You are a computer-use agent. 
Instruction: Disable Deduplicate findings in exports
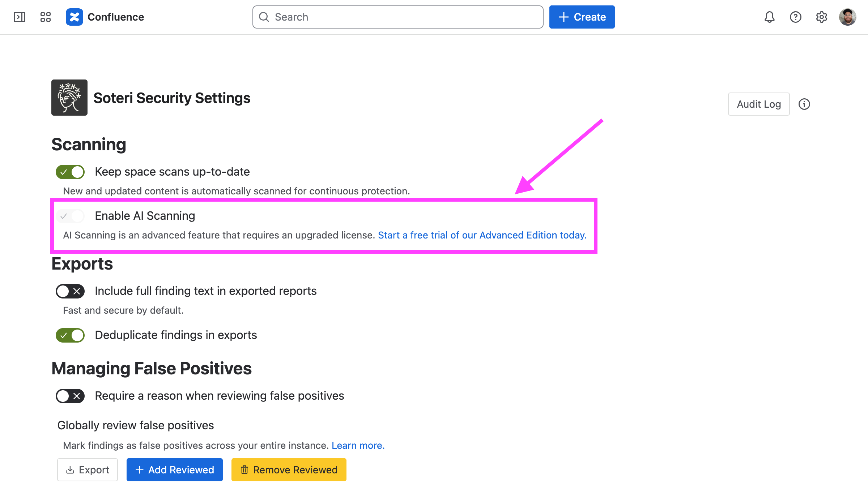[70, 335]
